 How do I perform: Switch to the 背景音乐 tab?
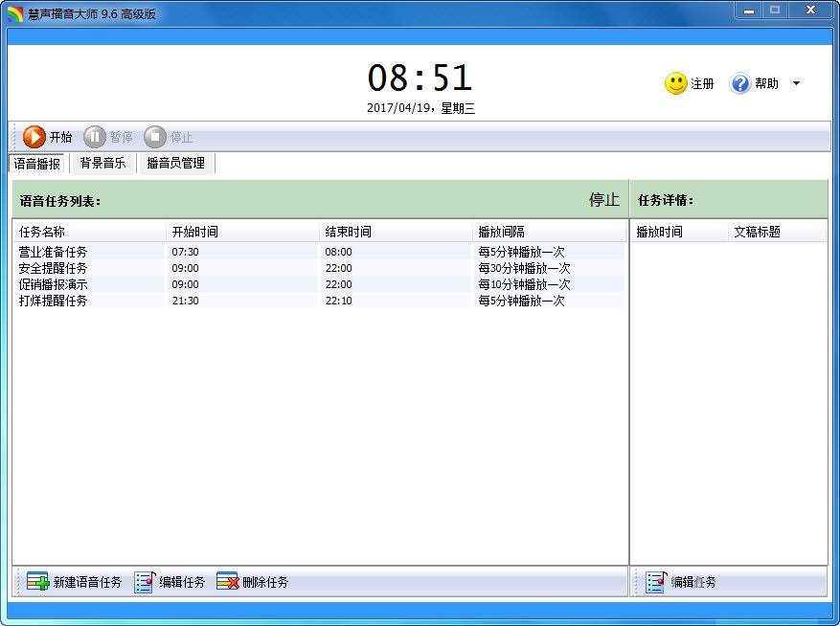click(x=102, y=163)
